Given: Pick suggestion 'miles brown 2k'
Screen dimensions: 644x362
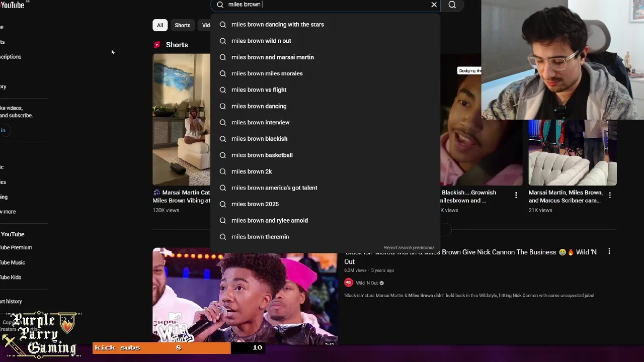Looking at the screenshot, I should pyautogui.click(x=325, y=171).
